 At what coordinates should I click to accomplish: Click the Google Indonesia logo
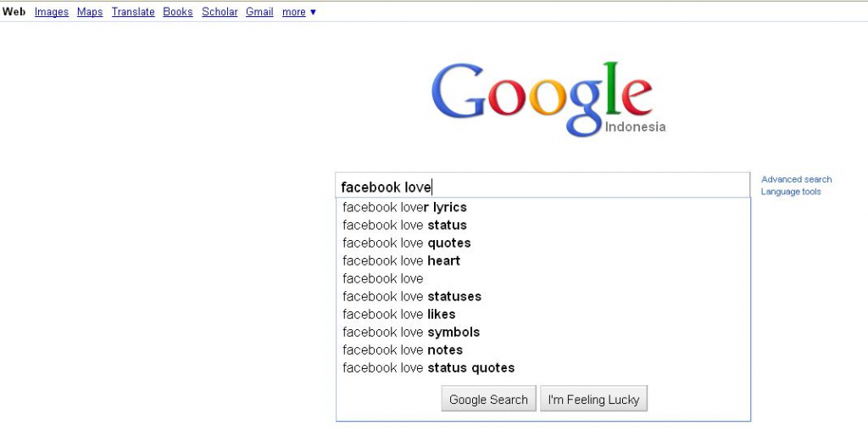pos(548,100)
